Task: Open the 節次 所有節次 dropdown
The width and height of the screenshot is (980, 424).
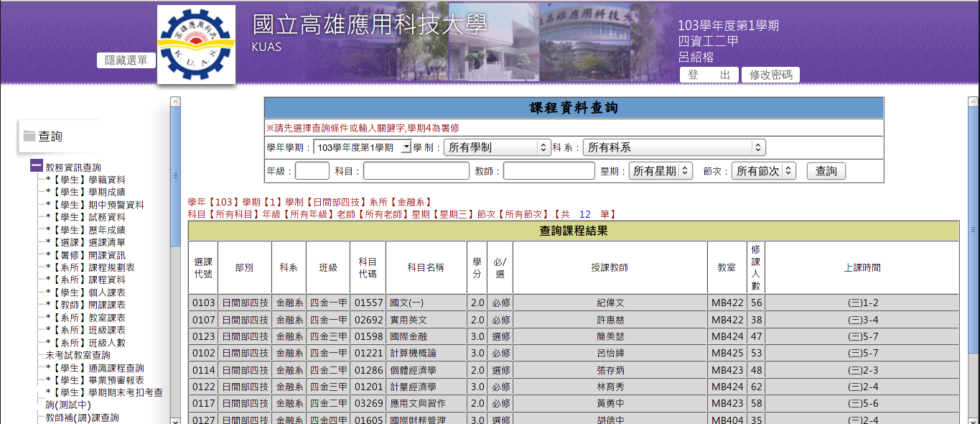Action: click(764, 171)
